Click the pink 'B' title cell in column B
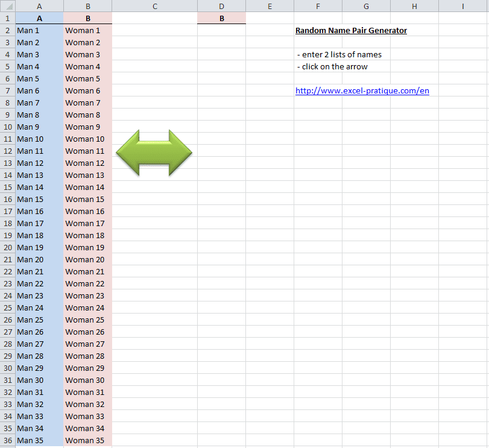This screenshot has width=489, height=448. 87,19
